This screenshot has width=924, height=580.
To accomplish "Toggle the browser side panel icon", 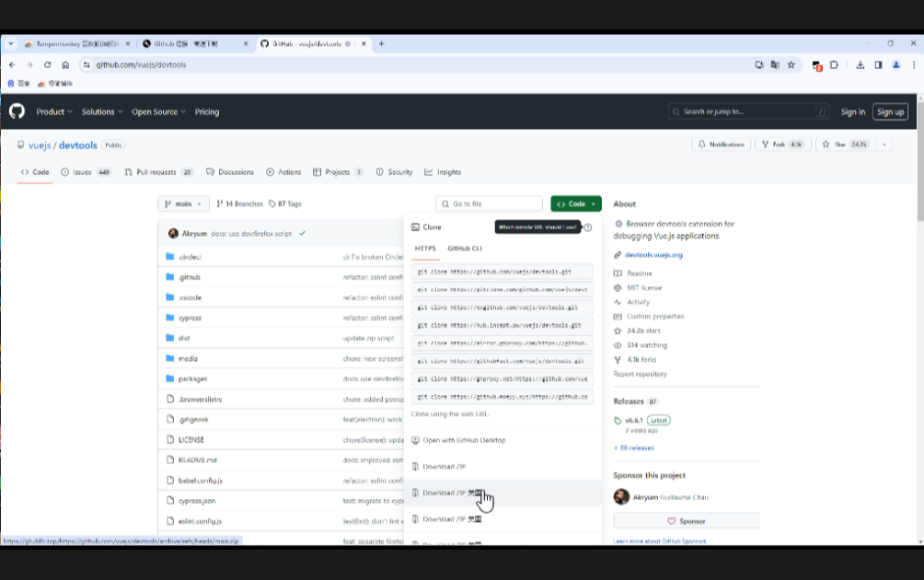I will click(878, 64).
